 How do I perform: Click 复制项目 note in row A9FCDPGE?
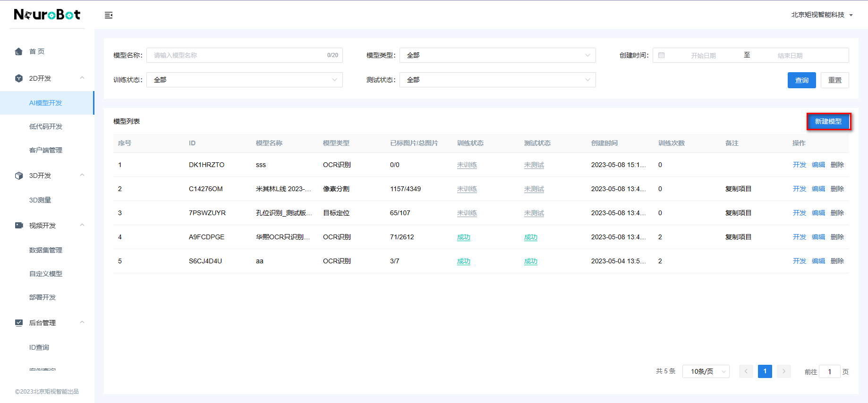(739, 237)
